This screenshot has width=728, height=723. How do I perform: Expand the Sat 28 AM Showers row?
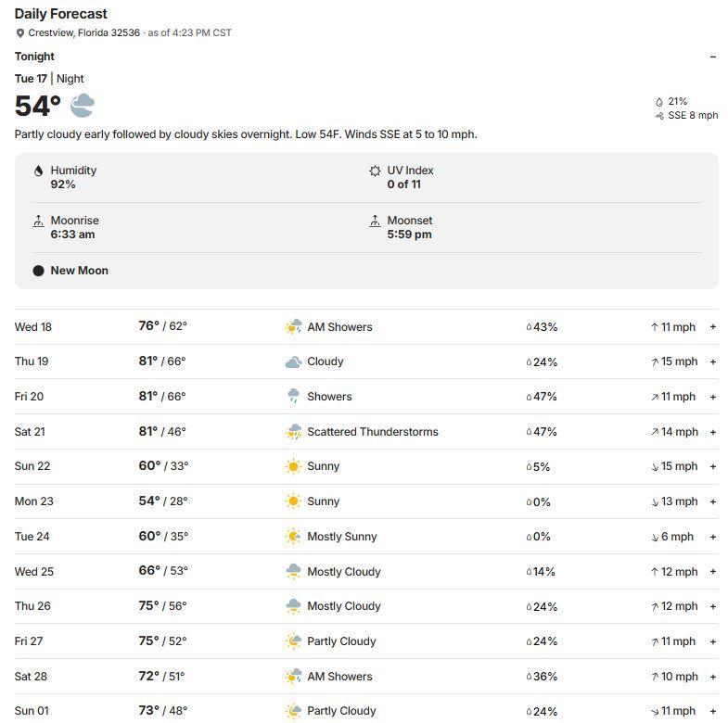[712, 677]
